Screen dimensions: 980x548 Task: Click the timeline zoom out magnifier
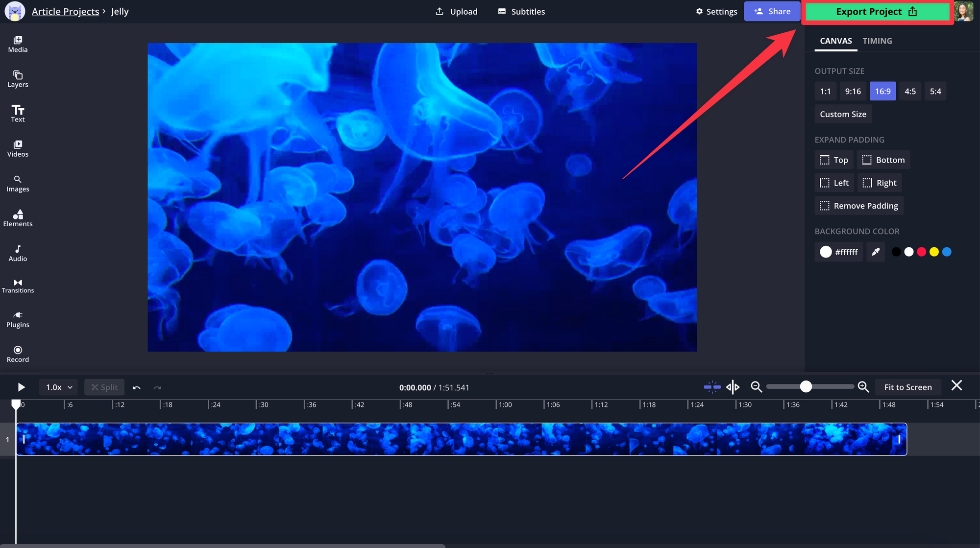pyautogui.click(x=756, y=387)
